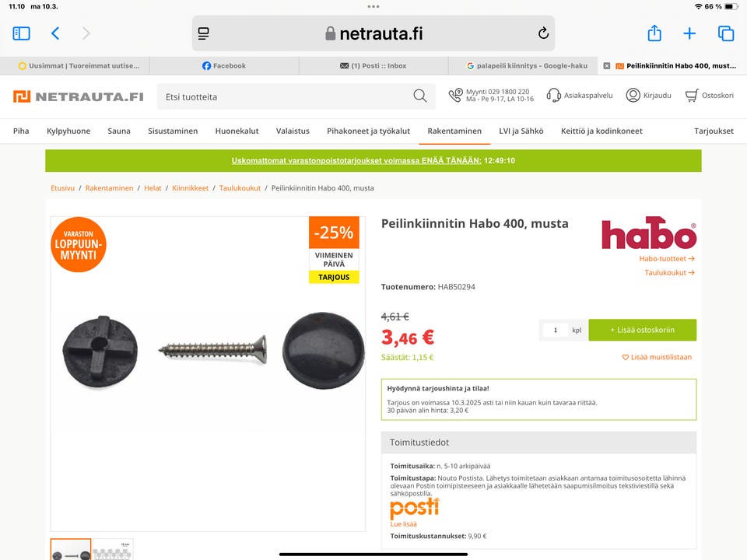Screen dimensions: 747x560
Task: Click the Taulukoukut breadcrumb link
Action: pos(240,188)
